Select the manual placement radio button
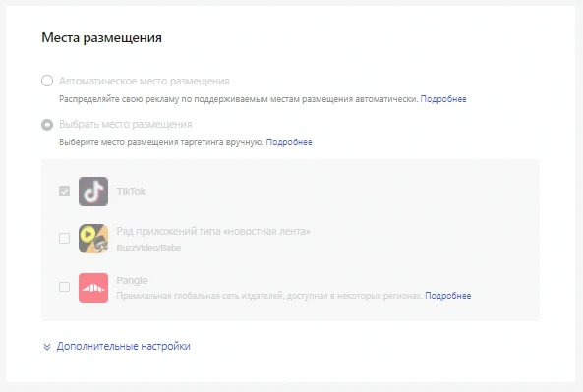Screen dimensions: 583x392 coord(47,125)
